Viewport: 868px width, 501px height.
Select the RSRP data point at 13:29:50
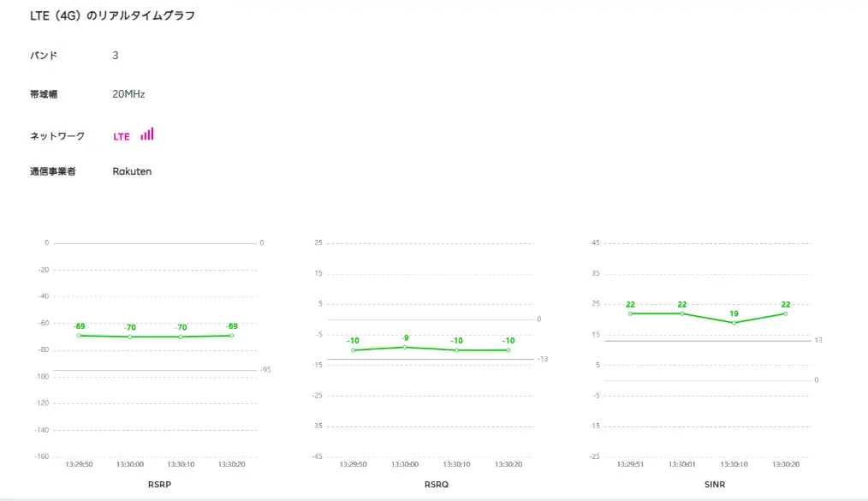pos(80,335)
